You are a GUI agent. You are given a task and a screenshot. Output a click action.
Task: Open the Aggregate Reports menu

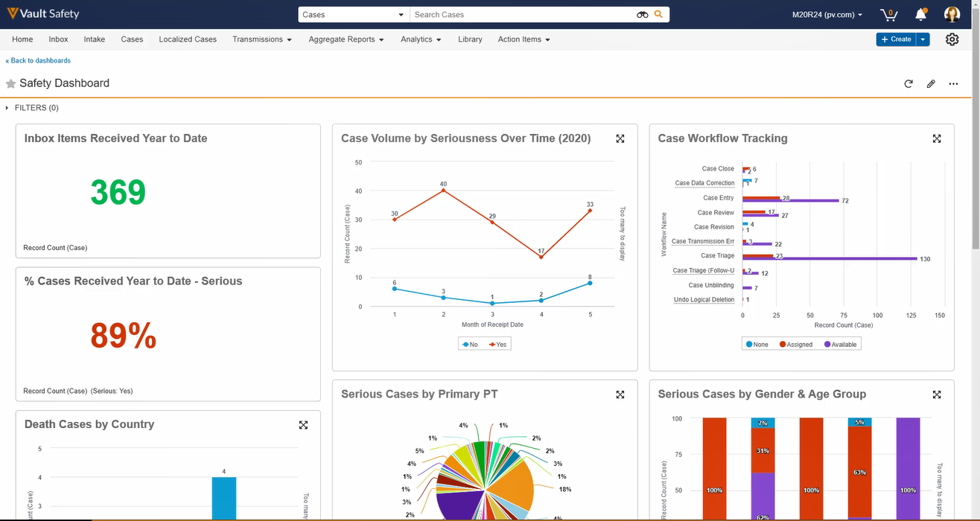[346, 39]
